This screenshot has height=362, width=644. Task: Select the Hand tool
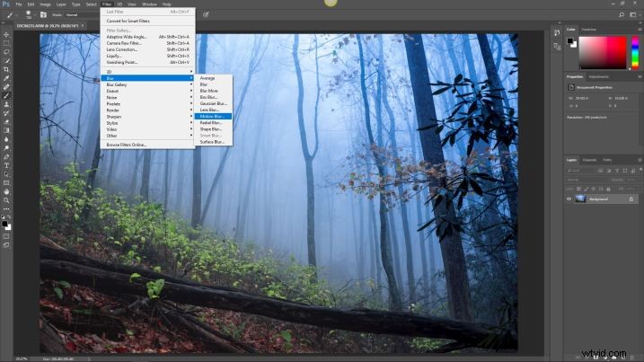(6, 191)
